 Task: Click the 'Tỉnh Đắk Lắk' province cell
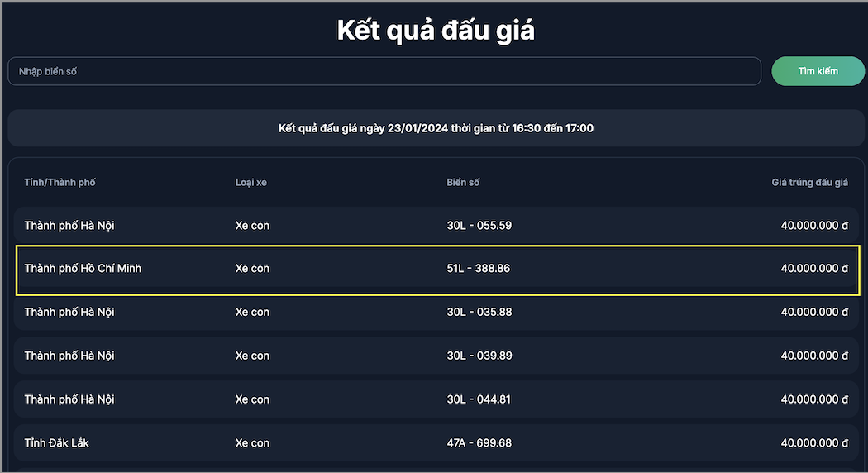(x=57, y=443)
